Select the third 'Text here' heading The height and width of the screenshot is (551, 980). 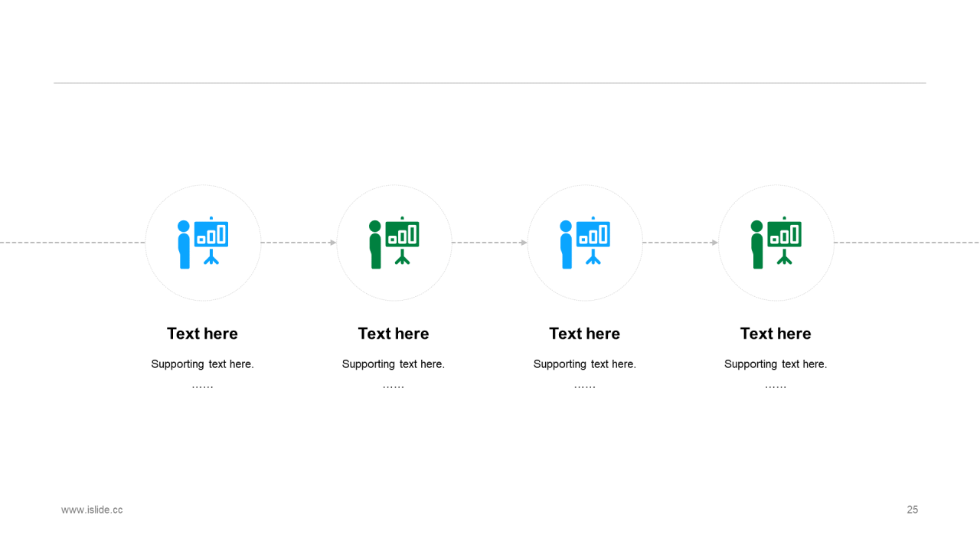(585, 334)
